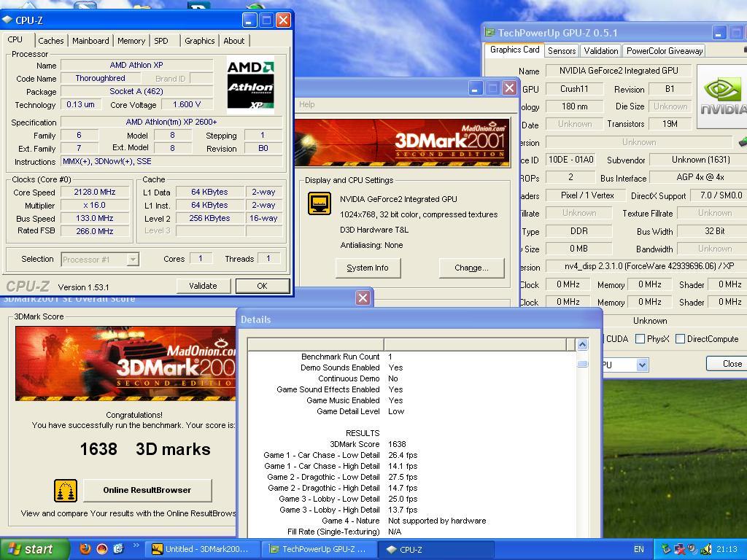This screenshot has height=560, width=747.
Task: Click the Change... button
Action: coord(471,268)
